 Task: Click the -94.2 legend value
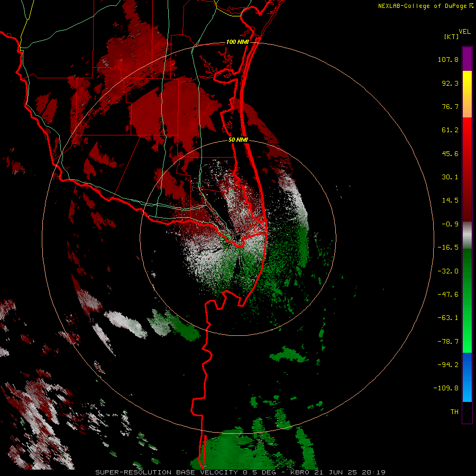tap(448, 364)
